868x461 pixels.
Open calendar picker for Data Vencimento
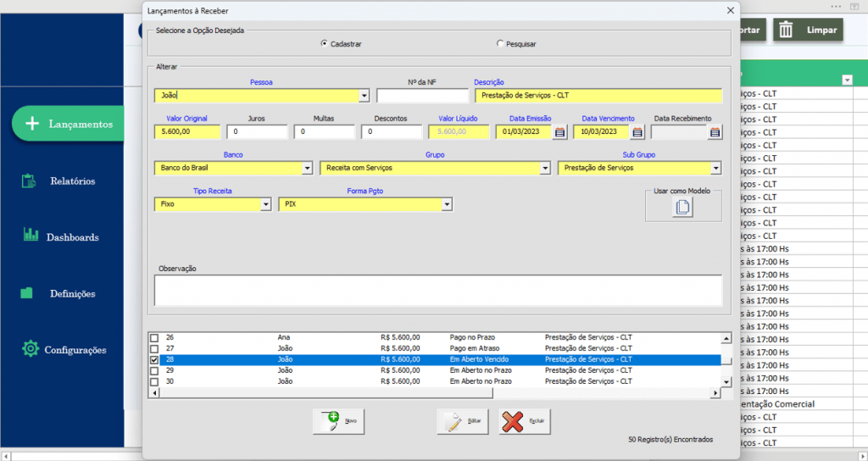(637, 132)
